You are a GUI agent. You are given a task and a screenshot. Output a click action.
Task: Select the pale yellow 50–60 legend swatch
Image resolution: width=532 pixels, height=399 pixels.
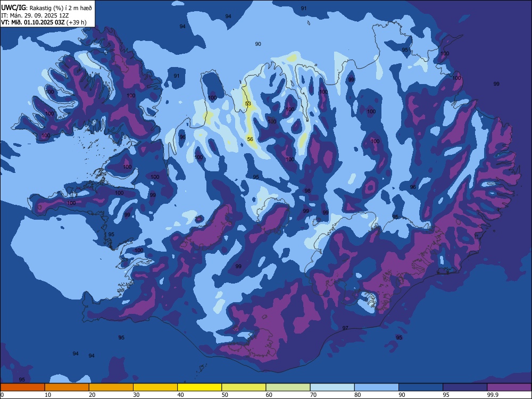click(244, 387)
